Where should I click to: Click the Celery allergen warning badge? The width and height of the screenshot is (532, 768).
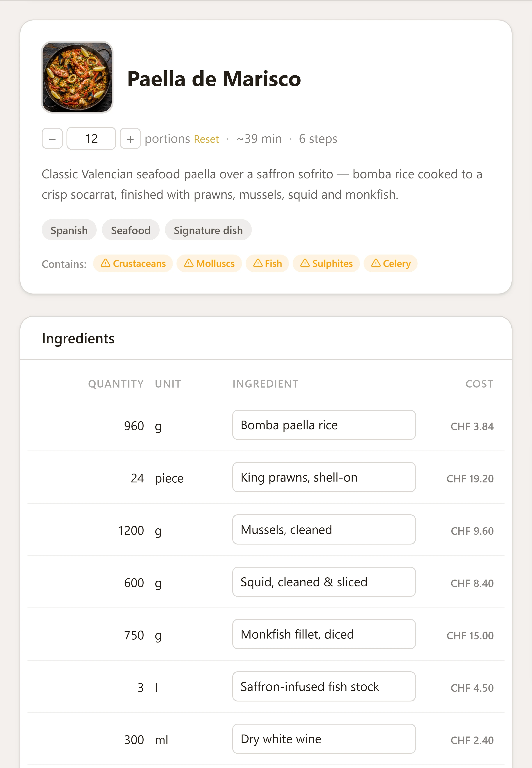391,263
